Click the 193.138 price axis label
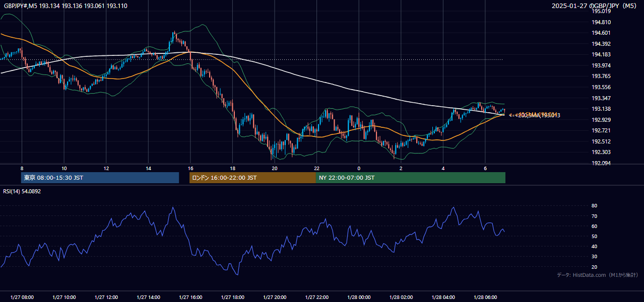 click(x=600, y=109)
